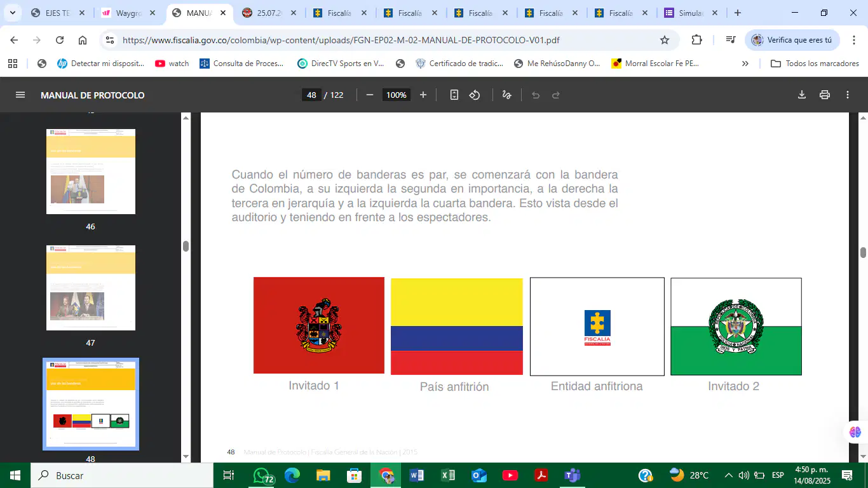Open page 46 thumbnail
The height and width of the screenshot is (488, 868).
point(91,172)
